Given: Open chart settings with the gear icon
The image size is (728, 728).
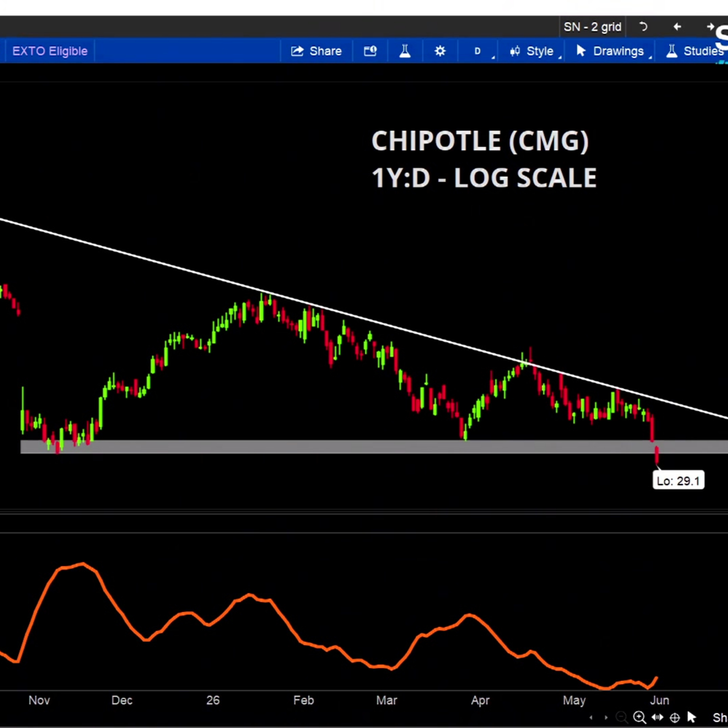Looking at the screenshot, I should tap(440, 51).
